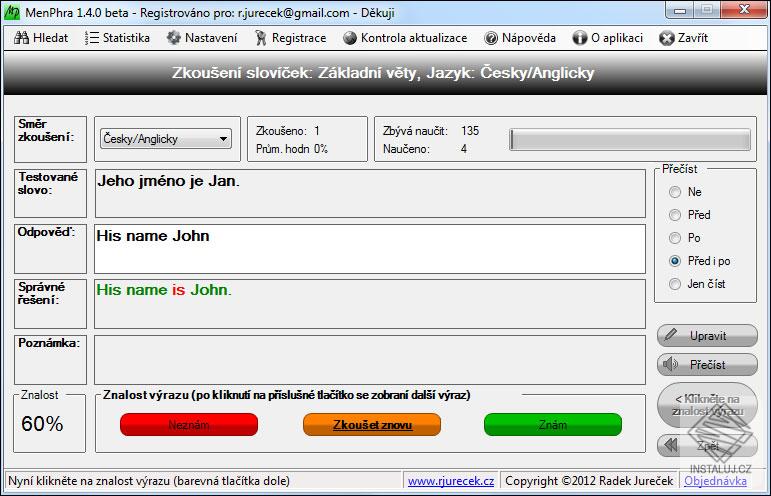Click the Zpět button

tap(707, 445)
